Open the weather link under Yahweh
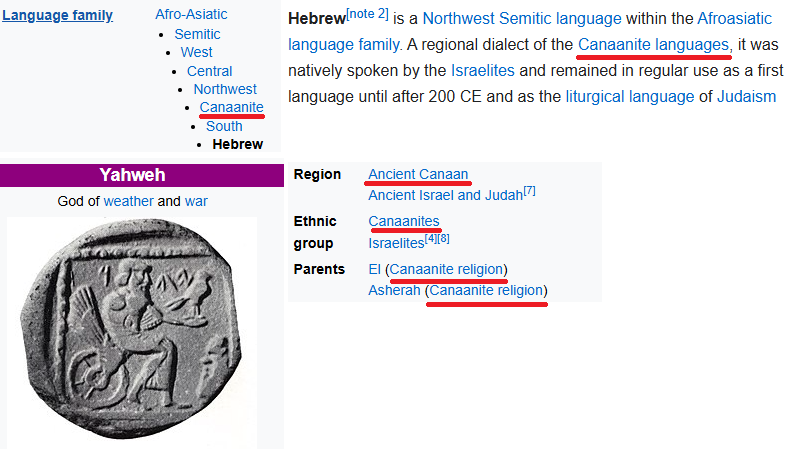Image resolution: width=796 pixels, height=452 pixels. [128, 201]
